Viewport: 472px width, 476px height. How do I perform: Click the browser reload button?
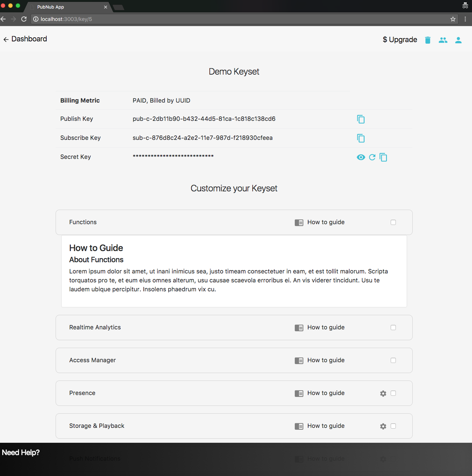coord(24,19)
